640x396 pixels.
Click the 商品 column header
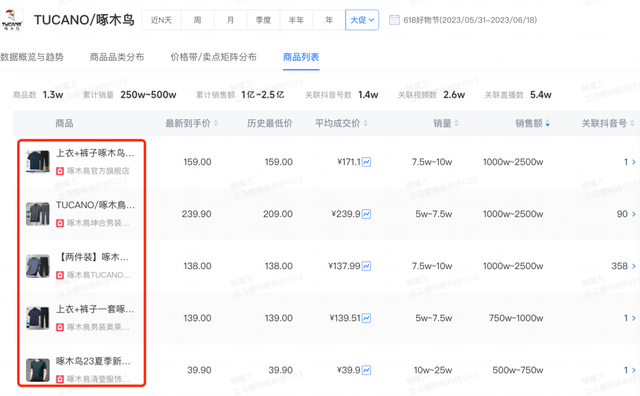pyautogui.click(x=64, y=123)
